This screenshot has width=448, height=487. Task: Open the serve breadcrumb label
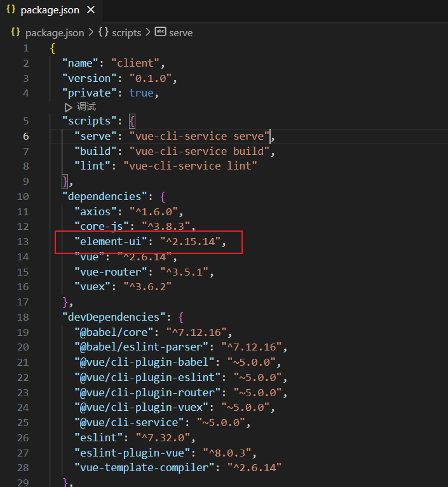(181, 32)
